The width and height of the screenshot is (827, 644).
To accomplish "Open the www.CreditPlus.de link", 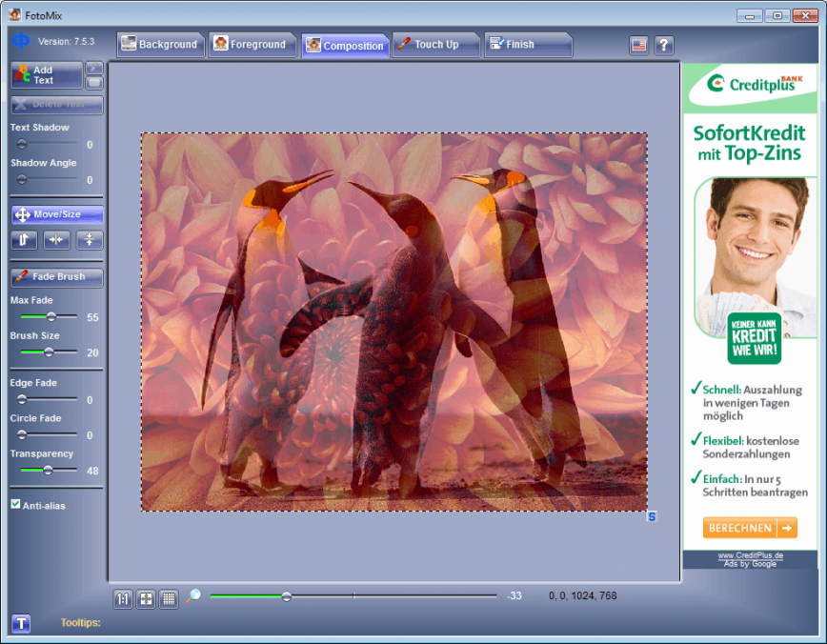I will pyautogui.click(x=749, y=555).
